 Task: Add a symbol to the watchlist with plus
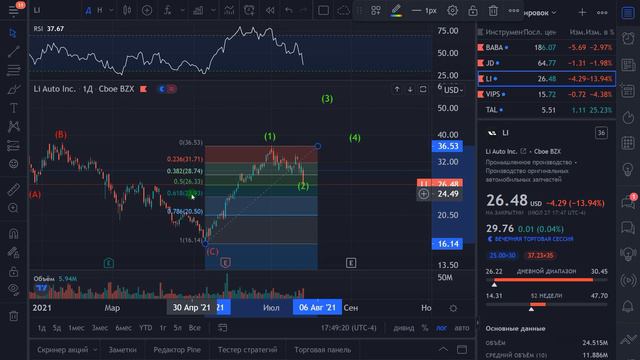click(582, 13)
